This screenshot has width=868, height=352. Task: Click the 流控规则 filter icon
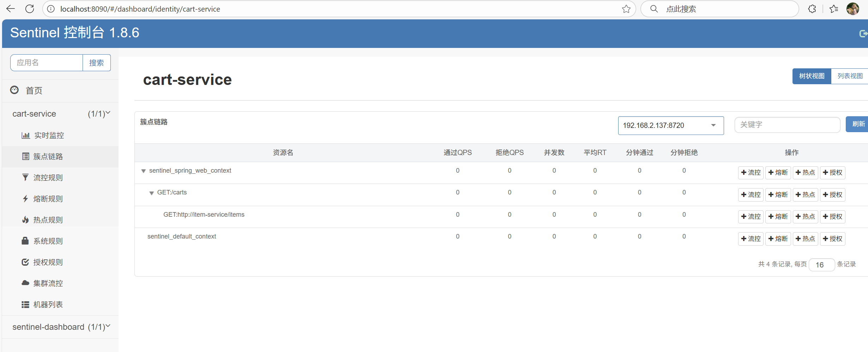[x=25, y=177]
